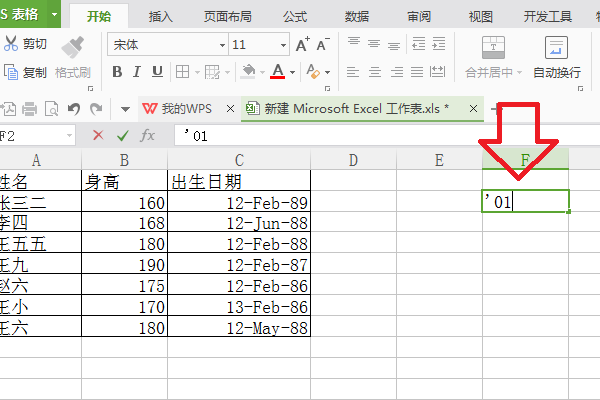Select column D header
This screenshot has height=400, width=600.
coord(354,160)
